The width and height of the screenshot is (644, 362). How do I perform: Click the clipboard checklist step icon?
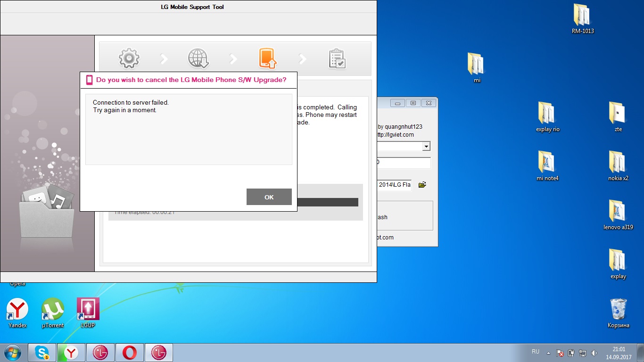(337, 59)
